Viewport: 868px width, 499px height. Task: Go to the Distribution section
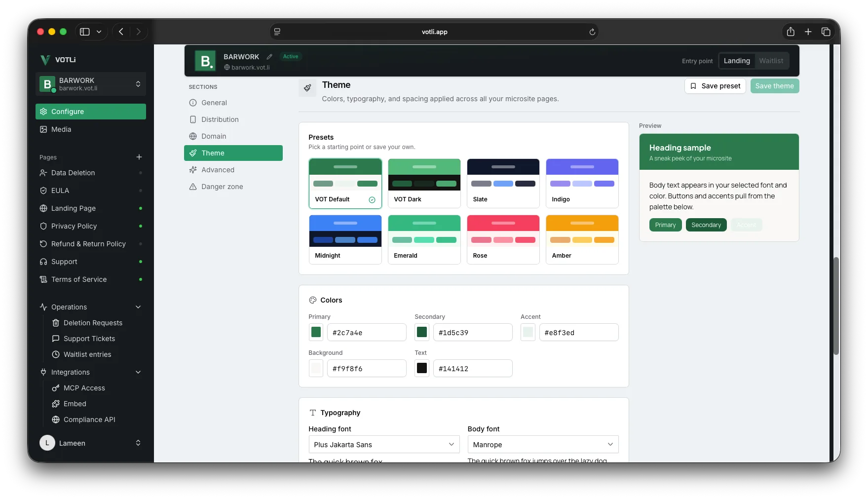tap(233, 119)
